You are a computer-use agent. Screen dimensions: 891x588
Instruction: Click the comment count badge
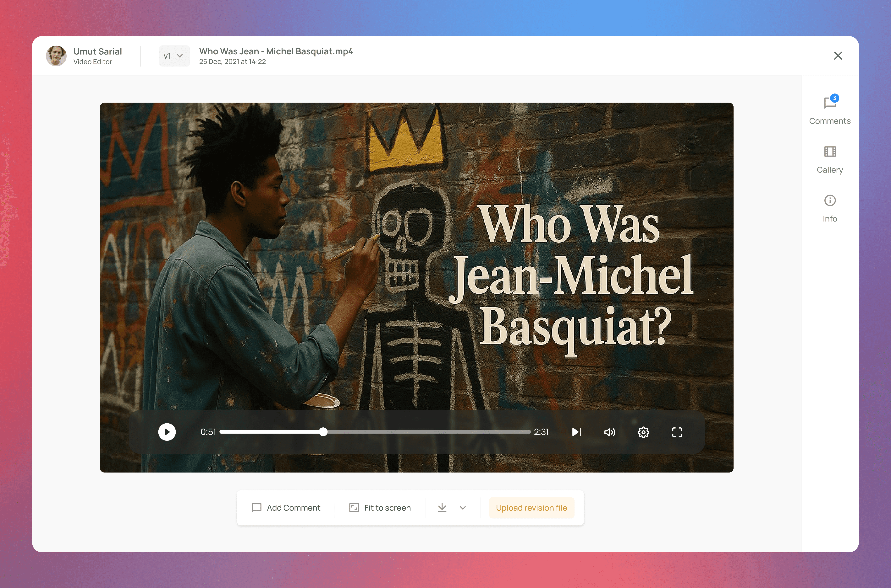click(834, 98)
